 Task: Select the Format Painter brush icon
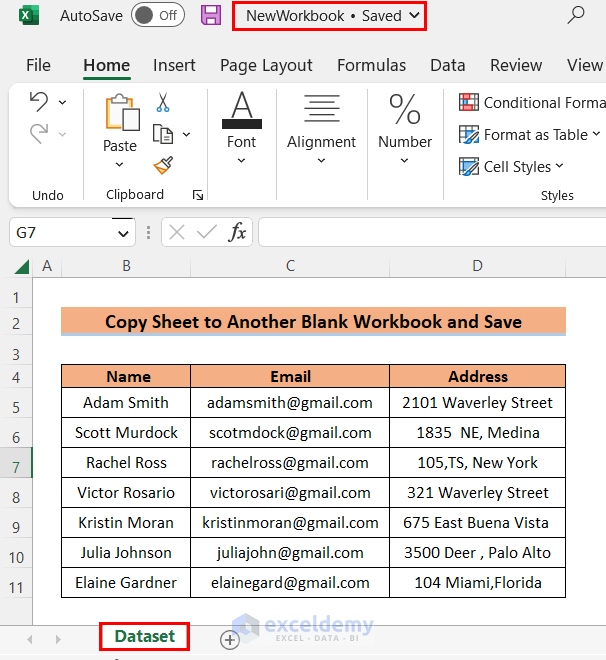point(163,165)
